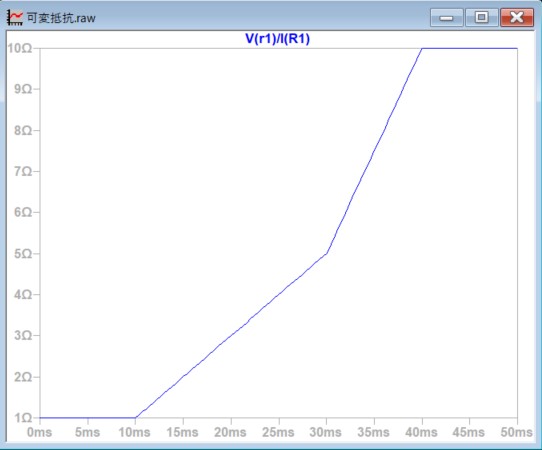Viewport: 542px width, 450px height.
Task: Click the 10Ω vertical axis label
Action: point(20,48)
